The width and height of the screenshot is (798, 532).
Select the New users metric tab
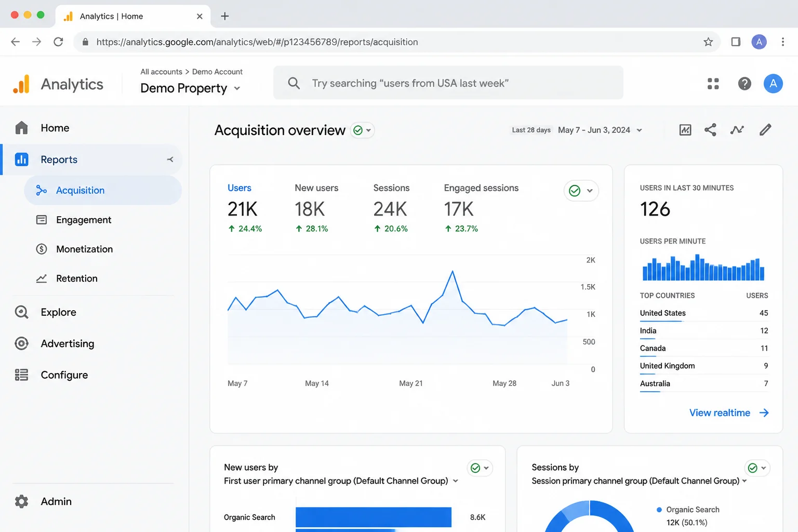click(x=316, y=208)
